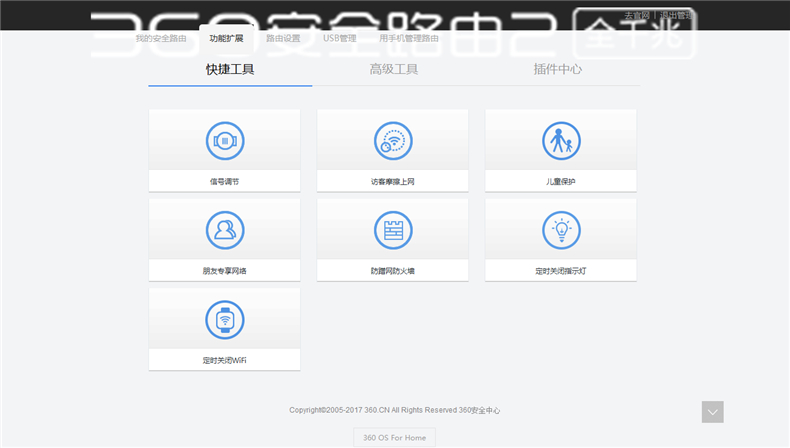
Task: Click the down chevron button at bottom right
Action: point(712,412)
